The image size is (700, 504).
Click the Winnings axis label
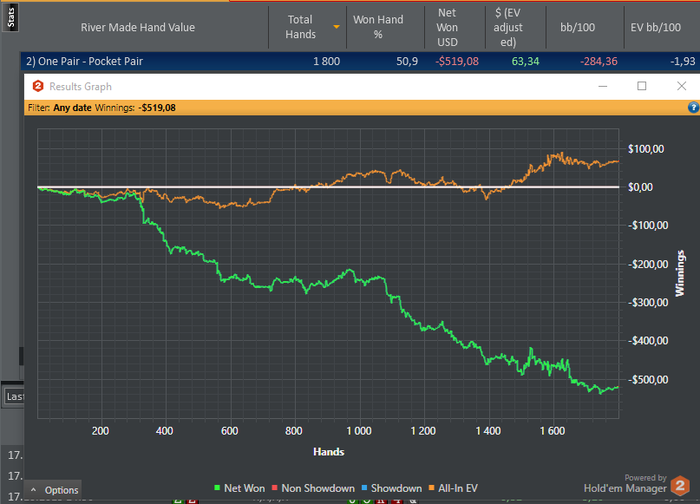pos(679,273)
